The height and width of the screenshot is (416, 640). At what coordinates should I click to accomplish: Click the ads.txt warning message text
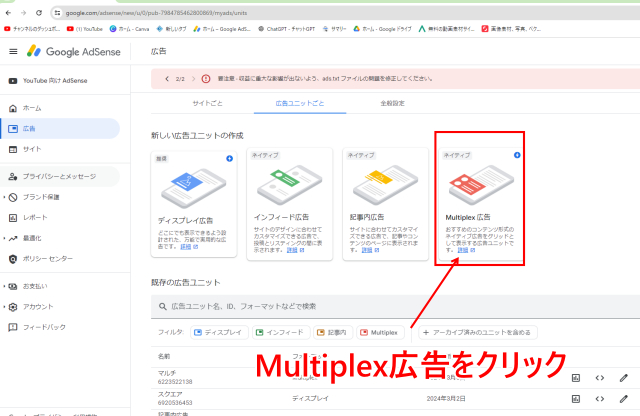tap(325, 79)
